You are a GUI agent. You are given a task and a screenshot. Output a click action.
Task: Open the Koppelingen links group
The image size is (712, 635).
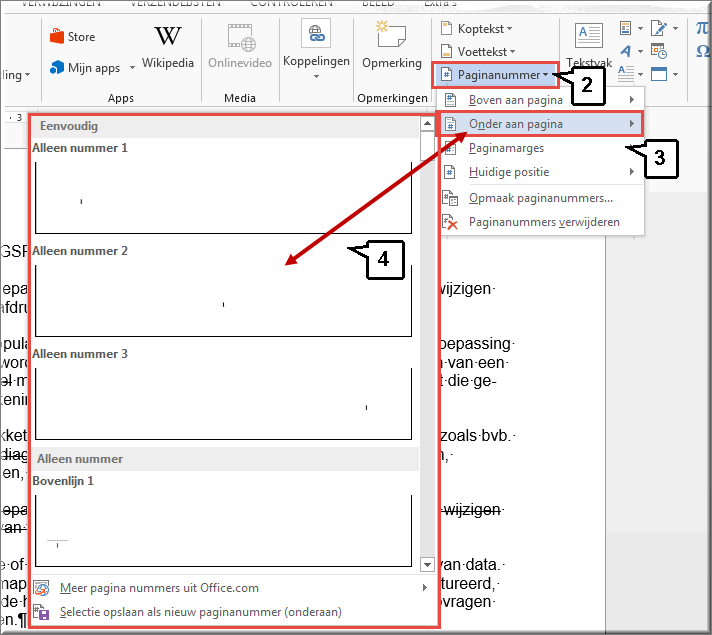316,50
